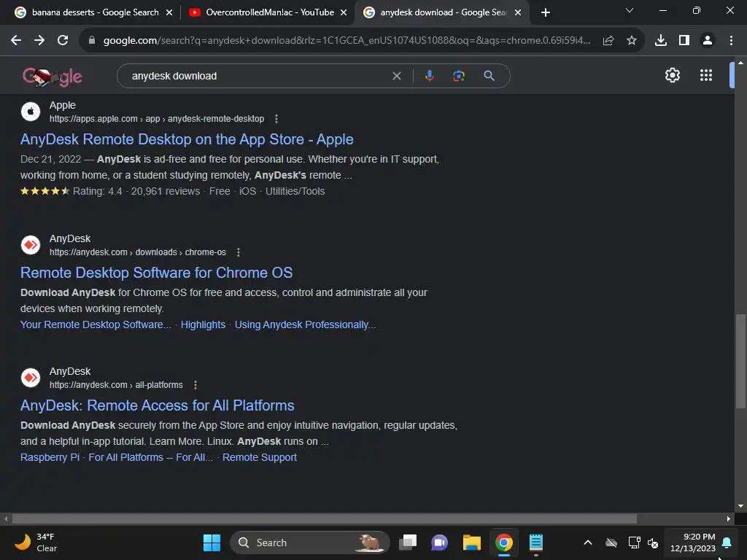The height and width of the screenshot is (560, 747).
Task: Open the Google apps grid
Action: pos(706,75)
